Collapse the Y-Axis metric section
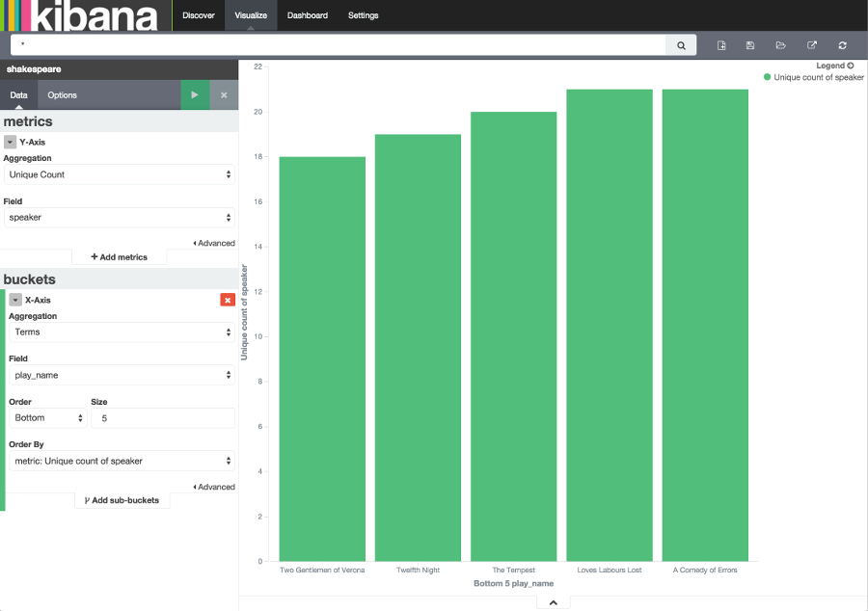868x611 pixels. [x=12, y=142]
